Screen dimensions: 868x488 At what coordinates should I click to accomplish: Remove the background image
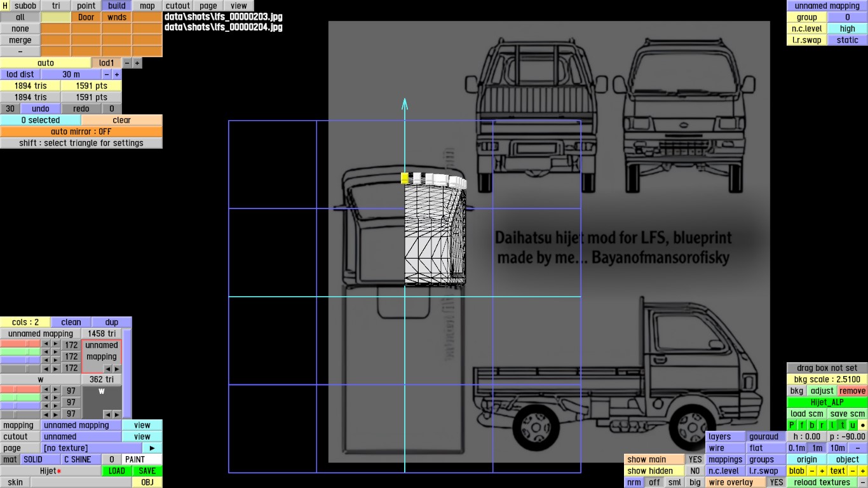pyautogui.click(x=853, y=391)
